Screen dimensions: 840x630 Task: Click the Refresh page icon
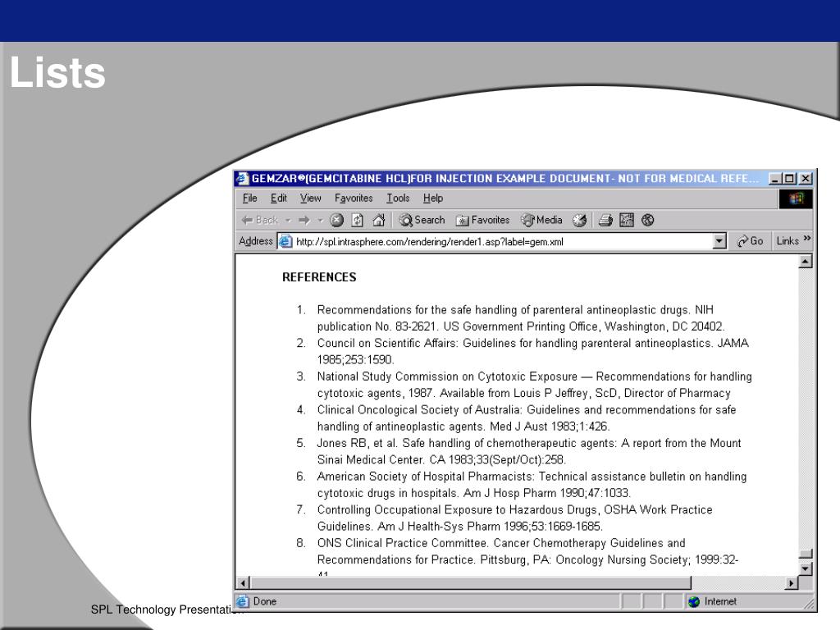tap(358, 220)
